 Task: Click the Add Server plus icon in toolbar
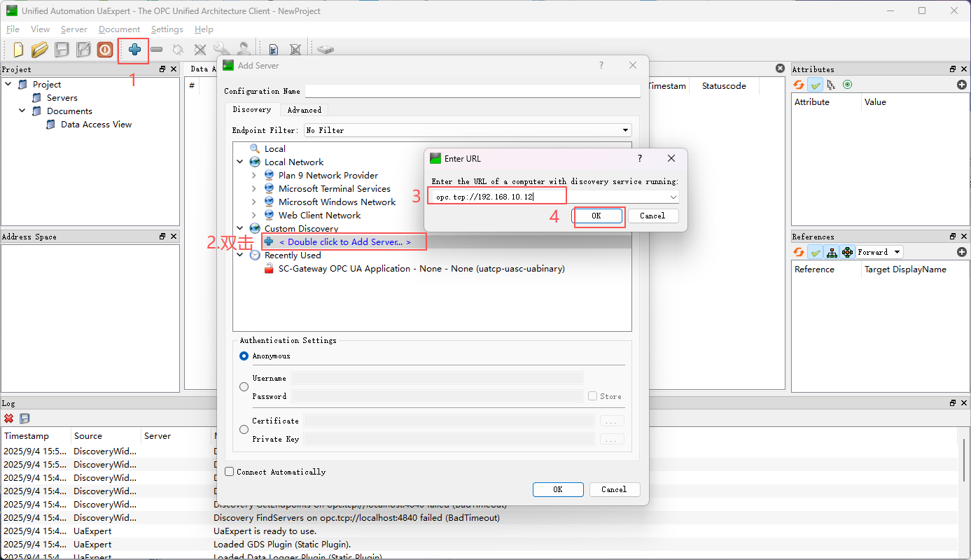(x=134, y=50)
